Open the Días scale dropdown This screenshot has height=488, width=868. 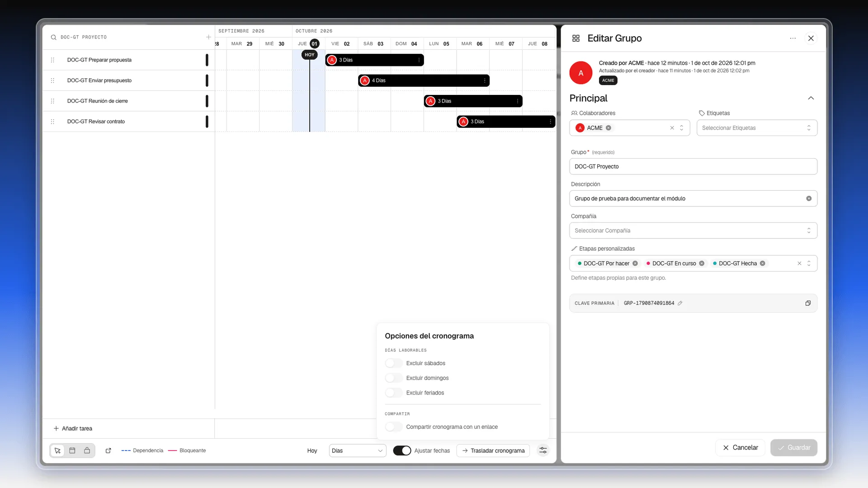point(358,450)
